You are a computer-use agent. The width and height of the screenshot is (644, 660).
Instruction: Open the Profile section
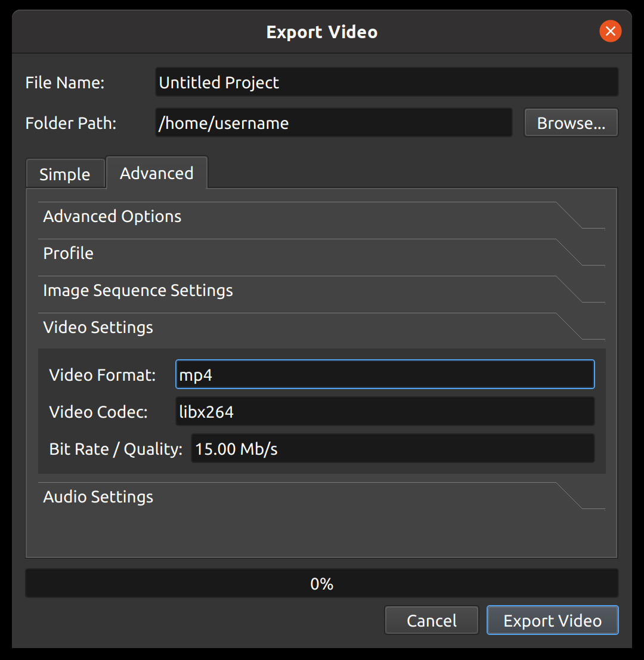coord(68,253)
